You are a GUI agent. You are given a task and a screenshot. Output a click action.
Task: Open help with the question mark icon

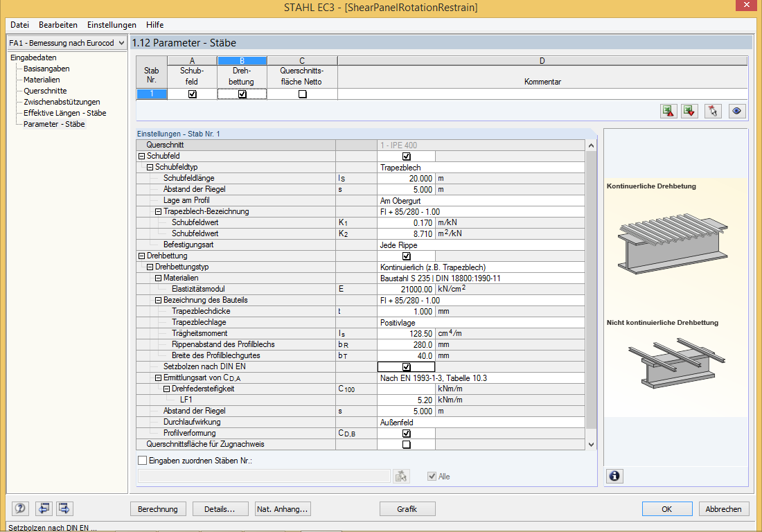click(20, 508)
